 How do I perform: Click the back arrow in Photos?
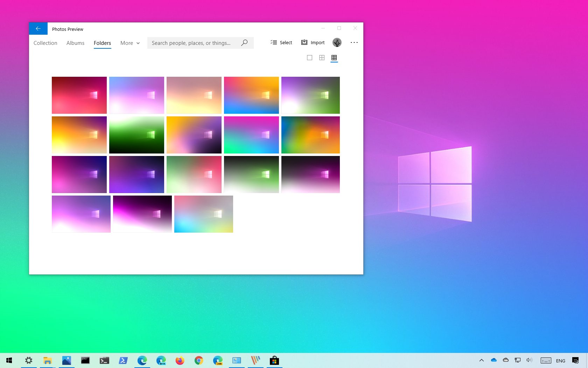click(x=38, y=29)
